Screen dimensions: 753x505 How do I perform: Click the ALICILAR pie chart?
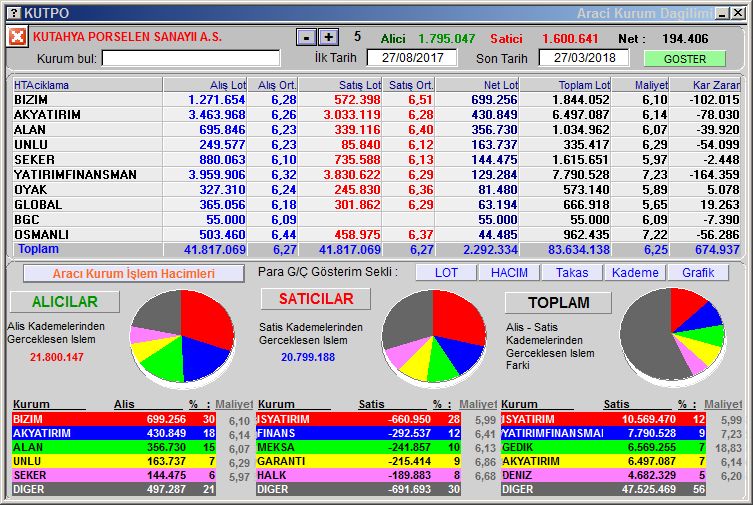click(182, 337)
